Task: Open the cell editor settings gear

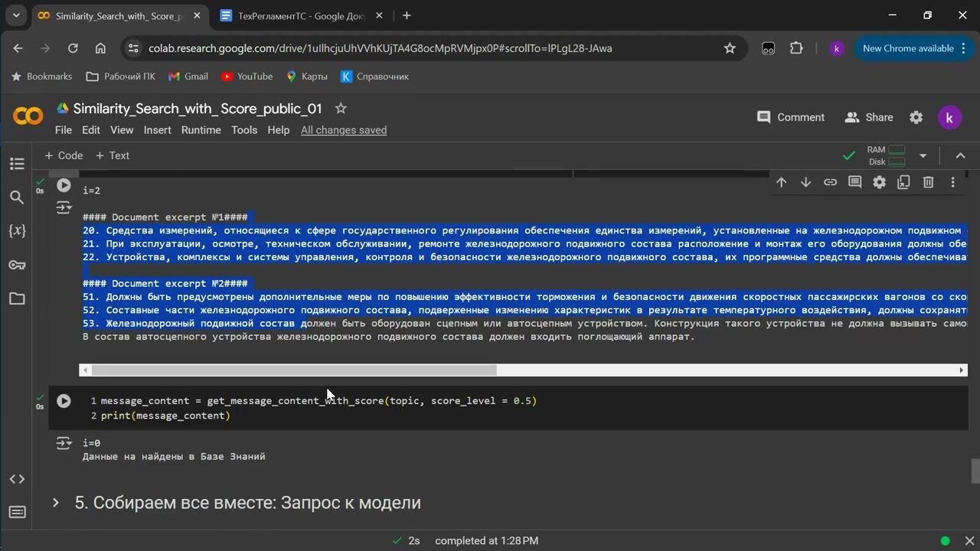Action: pos(879,182)
